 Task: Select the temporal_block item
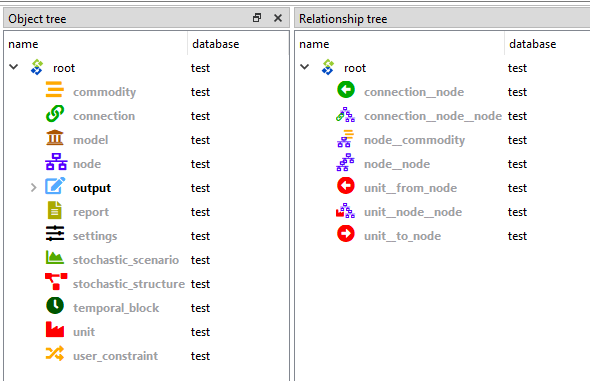pos(116,308)
